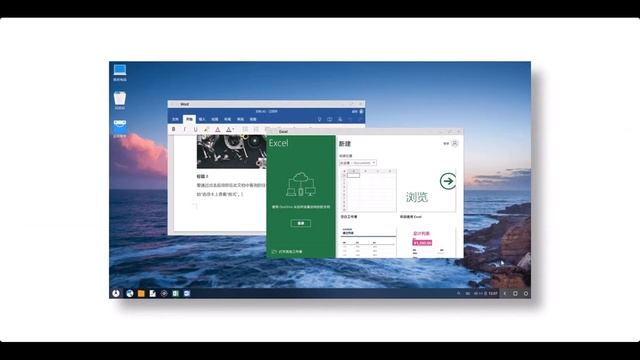Click the Excel window title bar
This screenshot has height=360, width=640.
click(365, 131)
